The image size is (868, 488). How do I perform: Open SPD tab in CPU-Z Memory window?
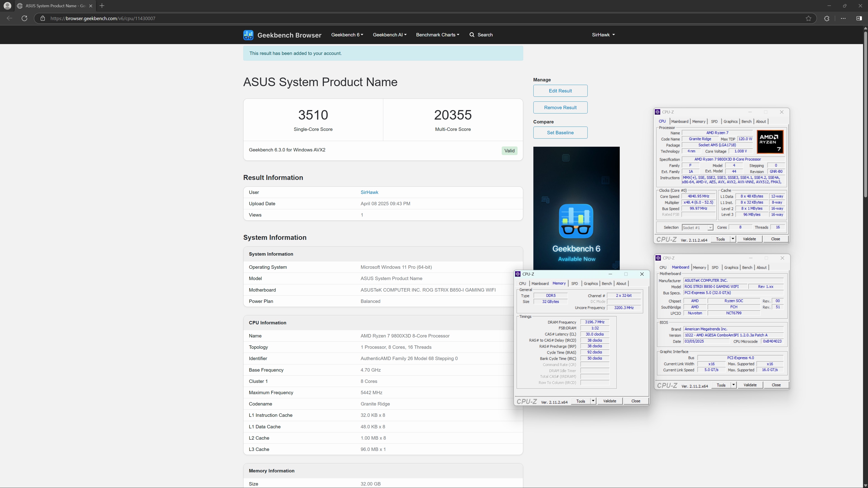[575, 284]
